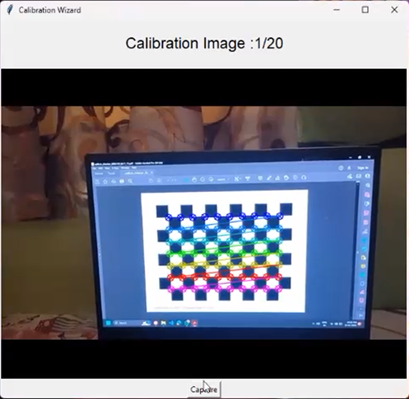Minimize the Calibration Wizard window
Screen dimensions: 409x399
click(x=337, y=10)
